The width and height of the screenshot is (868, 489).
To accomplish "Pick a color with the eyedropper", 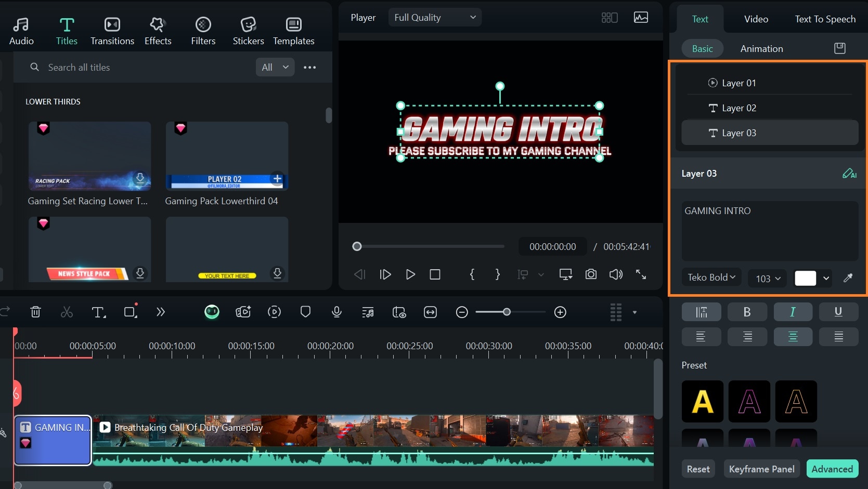I will [848, 278].
